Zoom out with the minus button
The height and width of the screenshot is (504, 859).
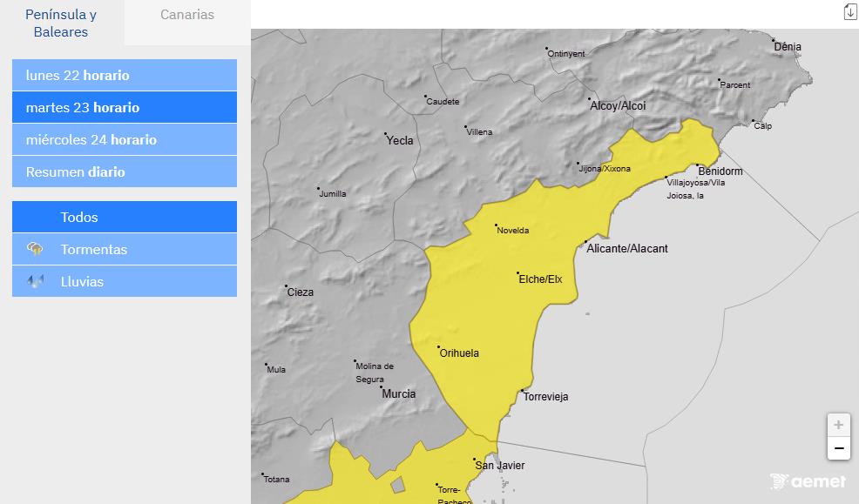[x=838, y=448]
